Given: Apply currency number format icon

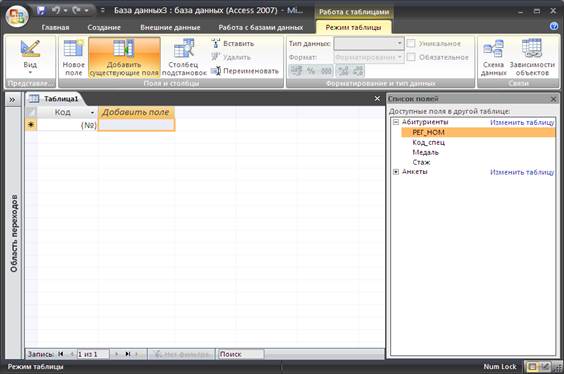Looking at the screenshot, I should [x=296, y=71].
